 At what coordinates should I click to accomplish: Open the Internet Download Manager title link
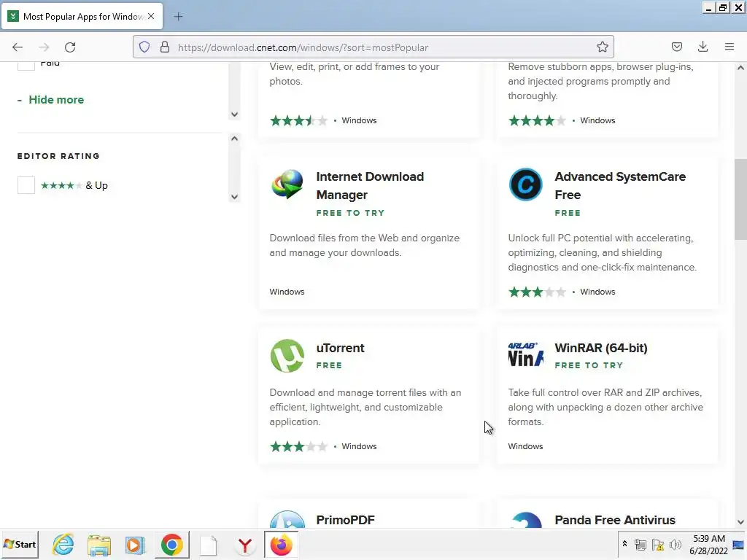(370, 186)
